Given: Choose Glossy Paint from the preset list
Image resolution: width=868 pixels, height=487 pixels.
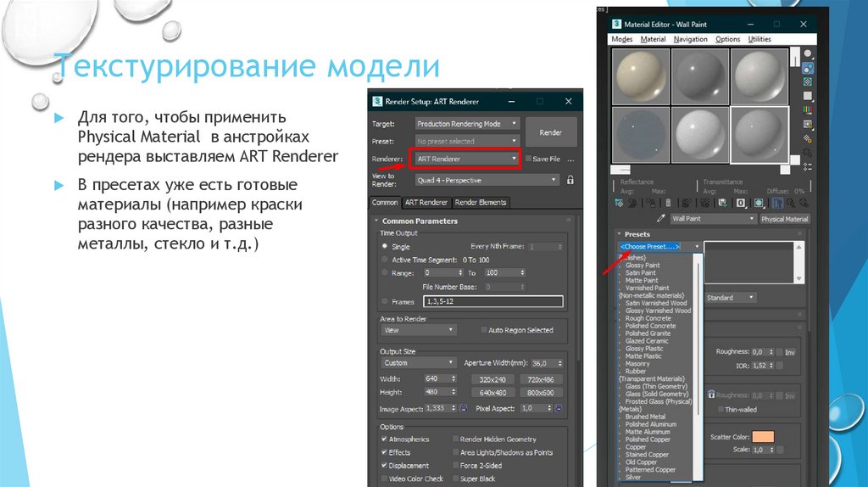Looking at the screenshot, I should [x=643, y=265].
